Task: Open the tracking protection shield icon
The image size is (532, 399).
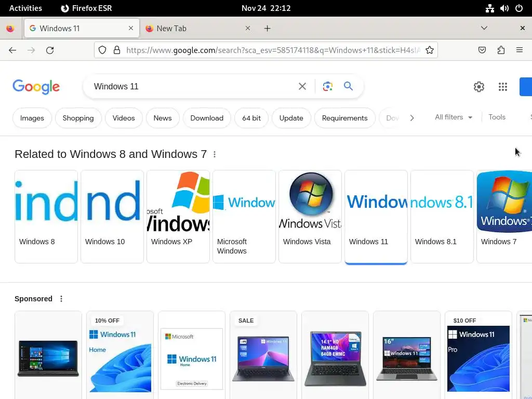Action: point(102,50)
